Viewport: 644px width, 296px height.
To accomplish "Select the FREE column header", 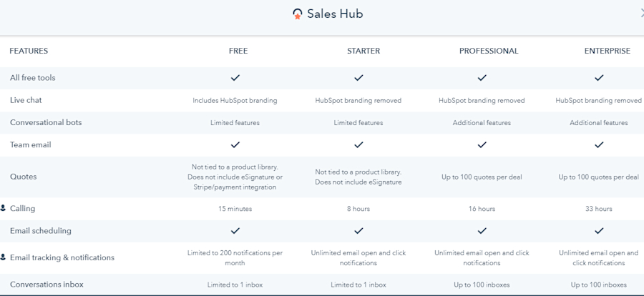I will coord(238,51).
